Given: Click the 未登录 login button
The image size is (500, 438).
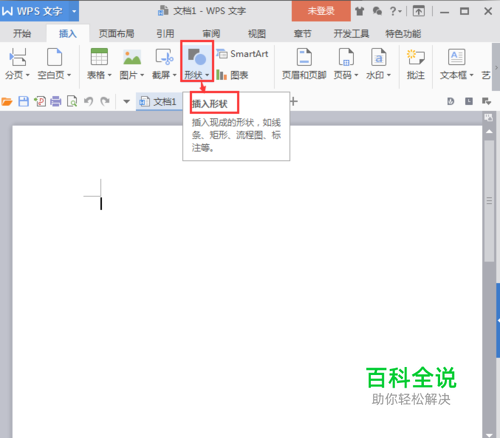Looking at the screenshot, I should click(x=321, y=11).
